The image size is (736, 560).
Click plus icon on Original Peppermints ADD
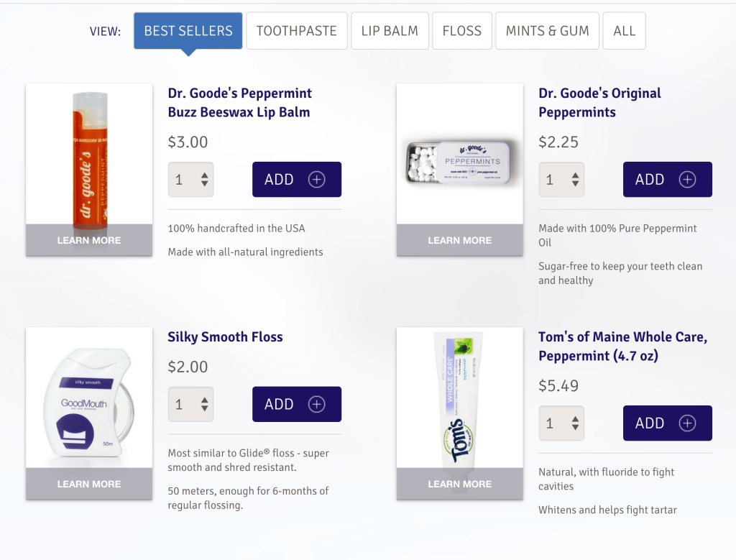coord(687,179)
